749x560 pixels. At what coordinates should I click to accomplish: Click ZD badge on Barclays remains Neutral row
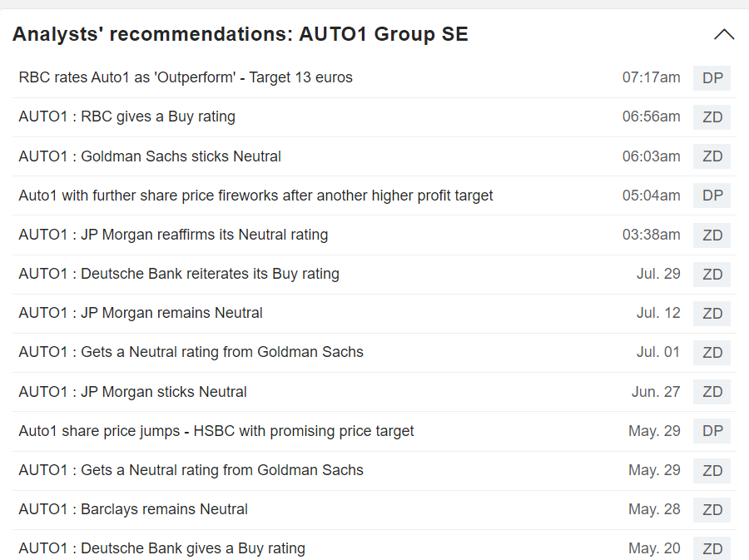point(712,510)
